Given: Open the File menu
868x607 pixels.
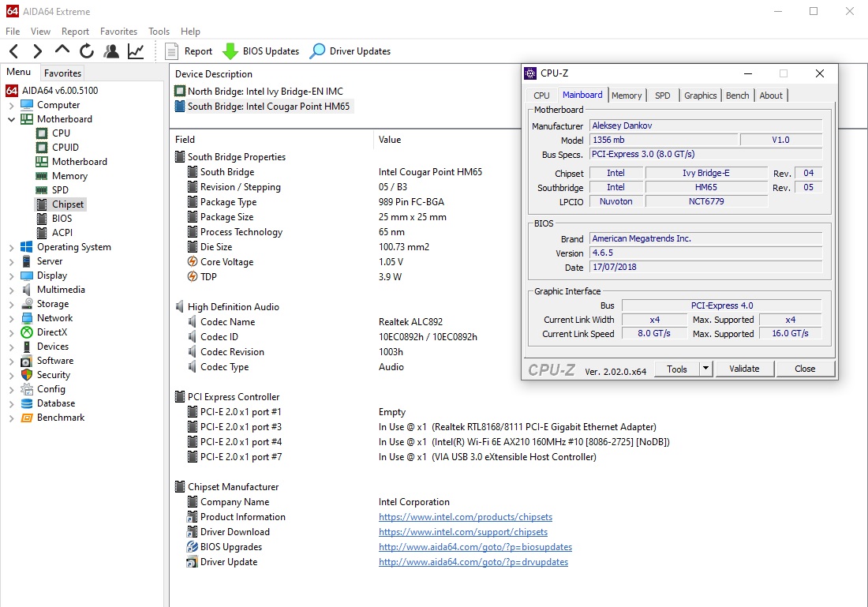Looking at the screenshot, I should pyautogui.click(x=13, y=32).
